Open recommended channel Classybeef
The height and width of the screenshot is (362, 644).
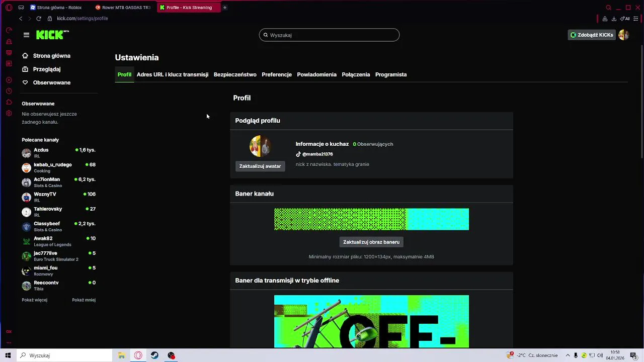(58, 226)
